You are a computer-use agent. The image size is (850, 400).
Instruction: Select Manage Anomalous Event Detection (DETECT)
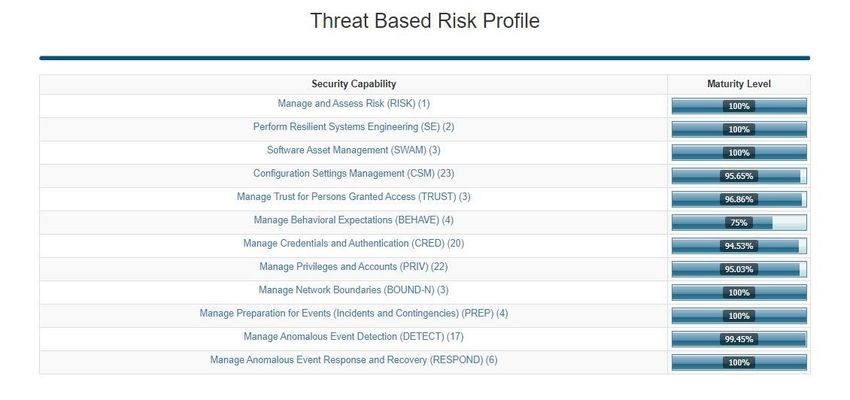tap(353, 337)
